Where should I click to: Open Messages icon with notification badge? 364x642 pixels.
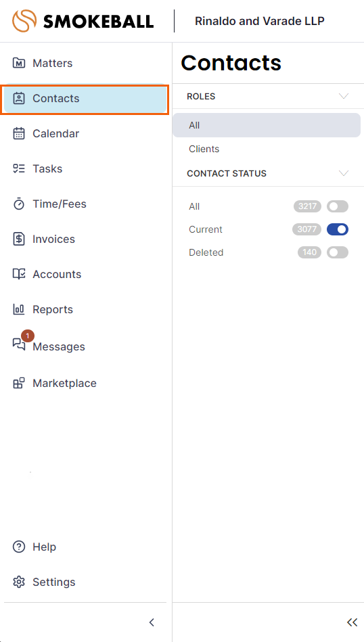click(20, 342)
